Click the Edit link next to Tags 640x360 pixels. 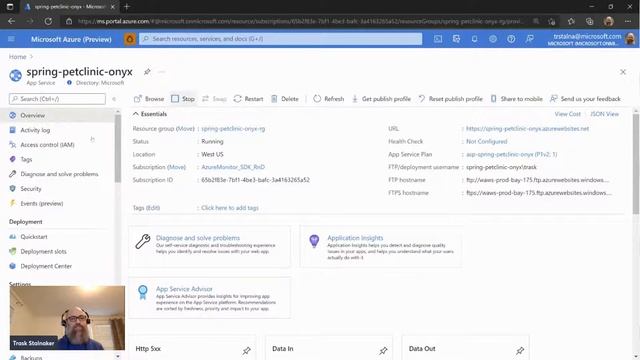point(153,208)
